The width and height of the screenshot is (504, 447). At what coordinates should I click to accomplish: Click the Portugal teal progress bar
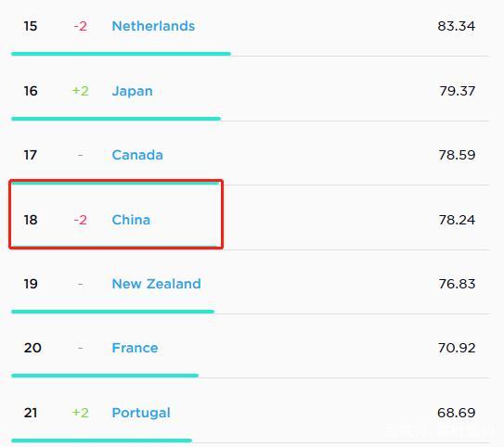tap(101, 441)
